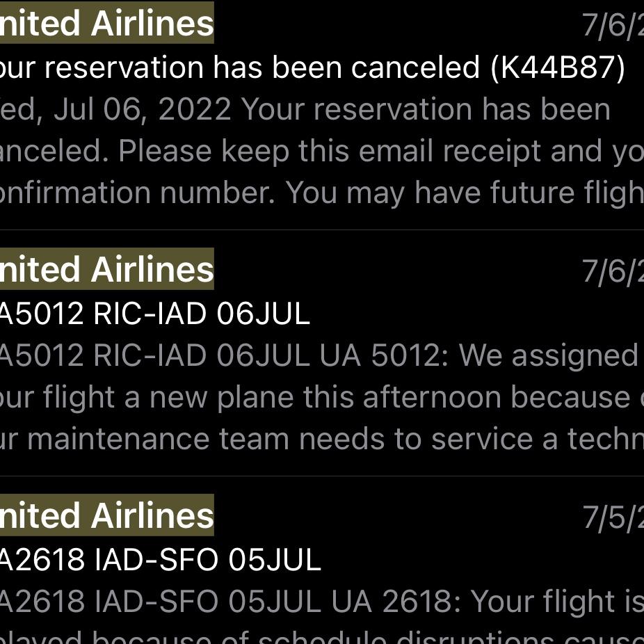This screenshot has height=644, width=644.
Task: Click the highlighted United Airlines sender in first email
Action: 108,22
